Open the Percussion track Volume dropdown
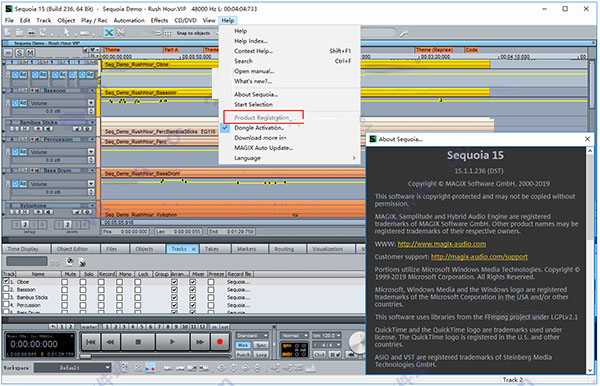Image resolution: width=600 pixels, height=386 pixels. (x=91, y=152)
